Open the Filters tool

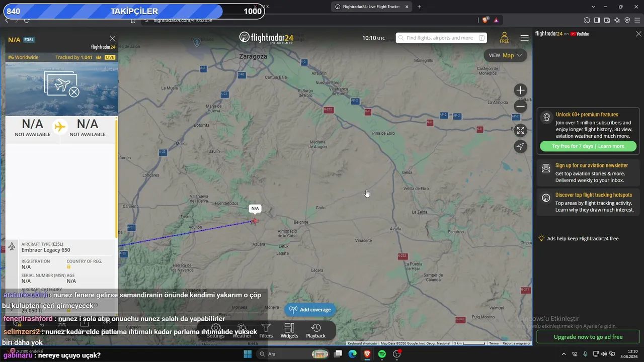pos(266,331)
